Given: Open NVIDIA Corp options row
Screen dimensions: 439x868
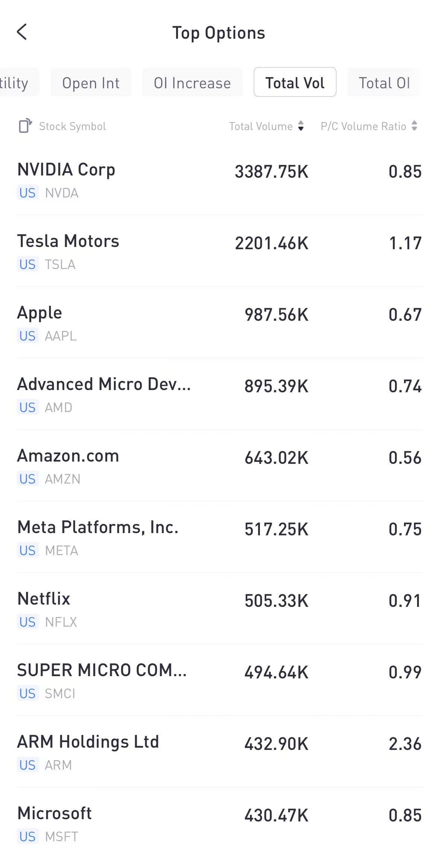Looking at the screenshot, I should (x=220, y=180).
